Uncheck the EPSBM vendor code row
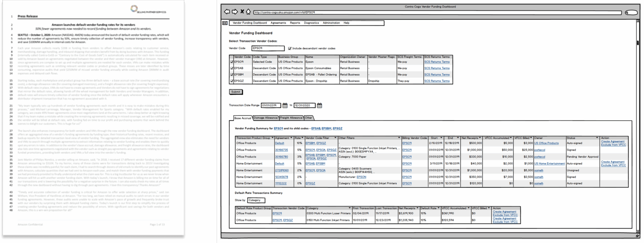644x243 pixels. pos(232,75)
